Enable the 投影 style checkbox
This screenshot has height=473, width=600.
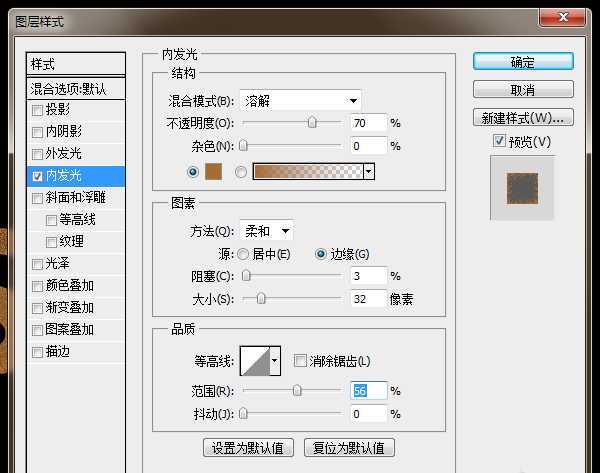[x=38, y=110]
